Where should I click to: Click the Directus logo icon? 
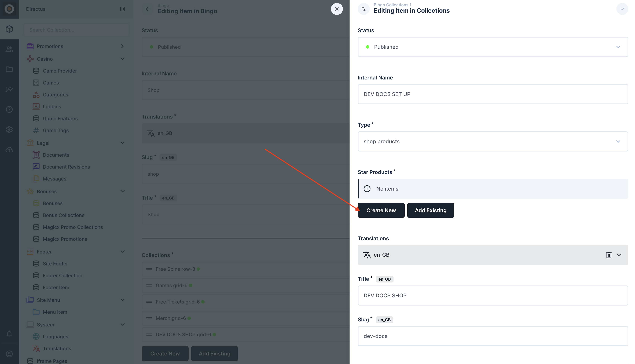10,9
